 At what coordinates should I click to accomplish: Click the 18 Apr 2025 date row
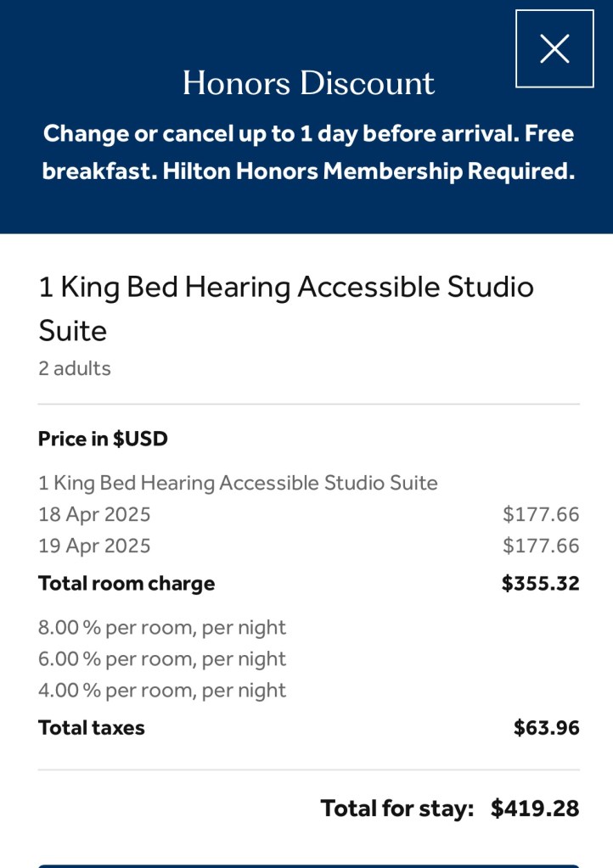tap(94, 514)
